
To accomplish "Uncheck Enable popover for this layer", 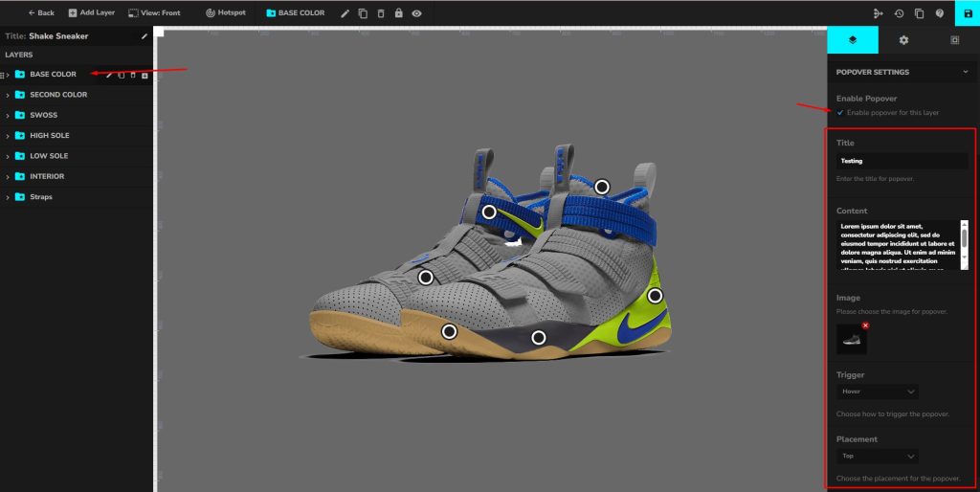I will [x=840, y=113].
